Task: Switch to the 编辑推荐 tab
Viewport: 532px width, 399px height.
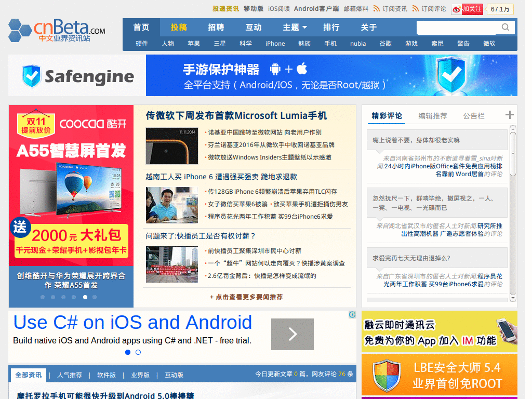Action: (433, 116)
